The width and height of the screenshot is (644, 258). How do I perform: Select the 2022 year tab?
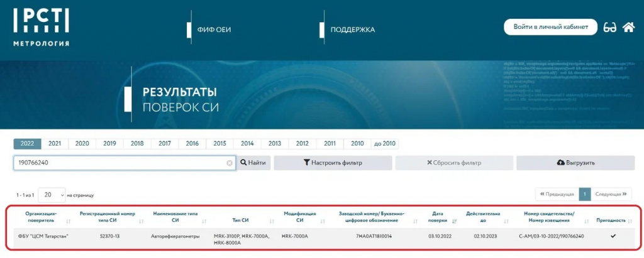tap(27, 144)
